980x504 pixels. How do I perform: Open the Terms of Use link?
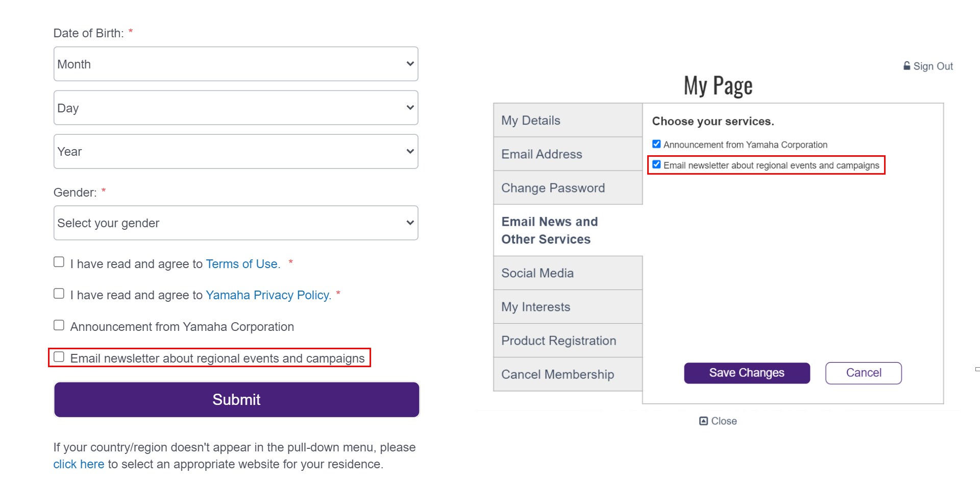click(242, 264)
